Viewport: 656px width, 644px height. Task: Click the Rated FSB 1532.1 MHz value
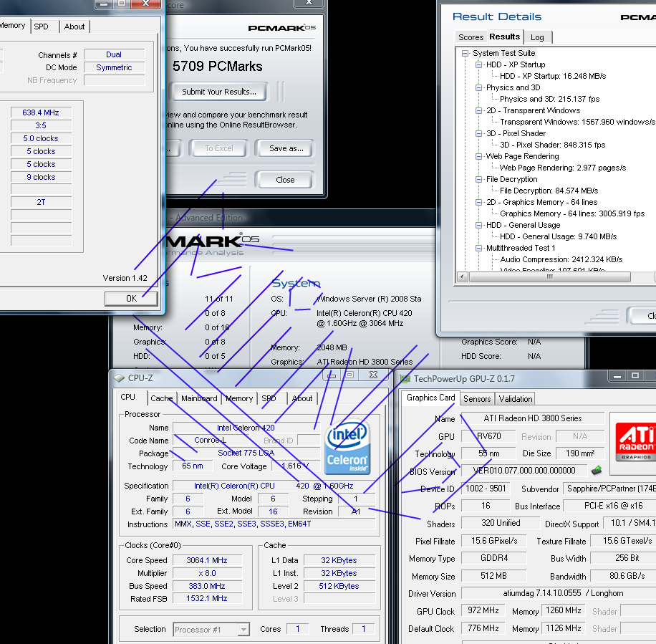pos(207,599)
